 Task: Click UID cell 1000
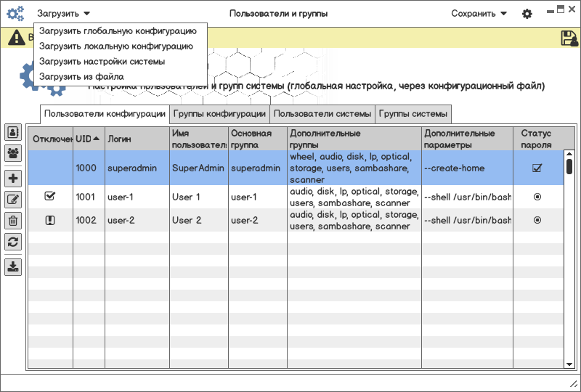click(x=89, y=168)
